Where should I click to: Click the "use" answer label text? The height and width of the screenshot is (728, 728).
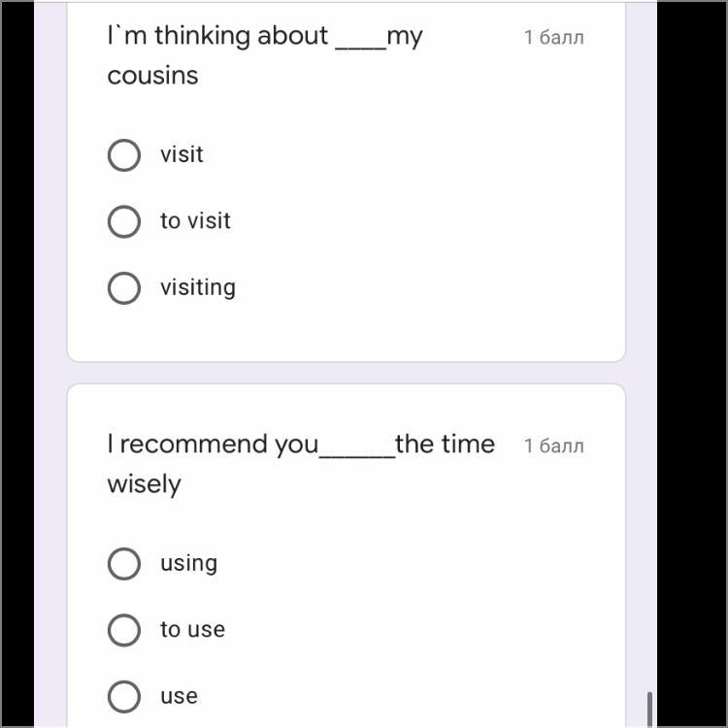pyautogui.click(x=179, y=696)
